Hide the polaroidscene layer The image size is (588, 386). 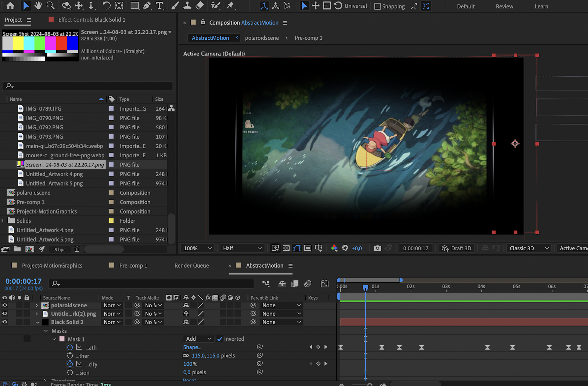click(5, 305)
